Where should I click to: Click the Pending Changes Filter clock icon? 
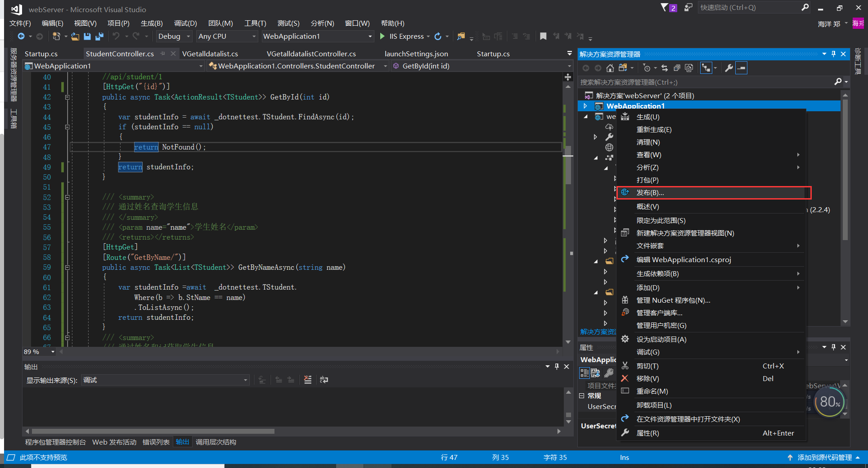tap(647, 68)
